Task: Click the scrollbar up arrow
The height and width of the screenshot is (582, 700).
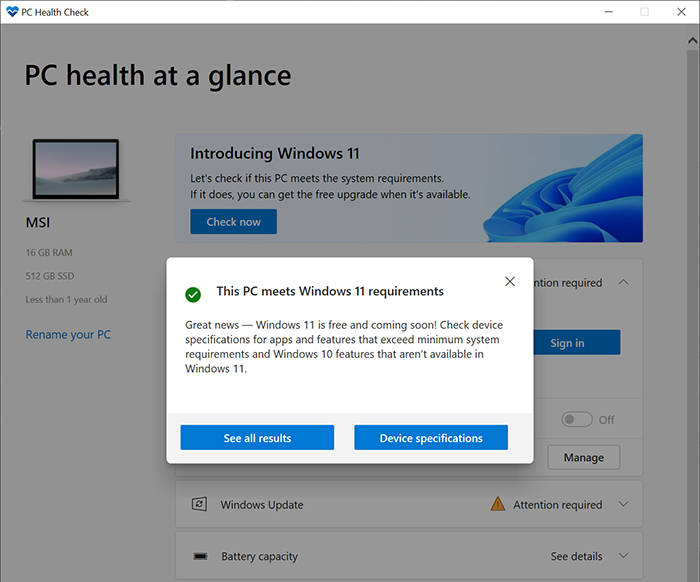Action: tap(692, 41)
